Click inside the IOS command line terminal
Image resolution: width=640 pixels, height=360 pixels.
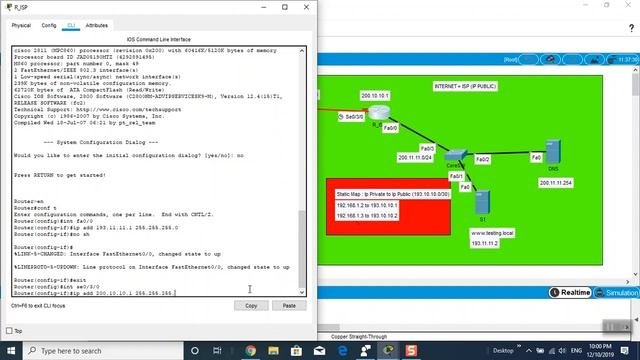[156, 171]
